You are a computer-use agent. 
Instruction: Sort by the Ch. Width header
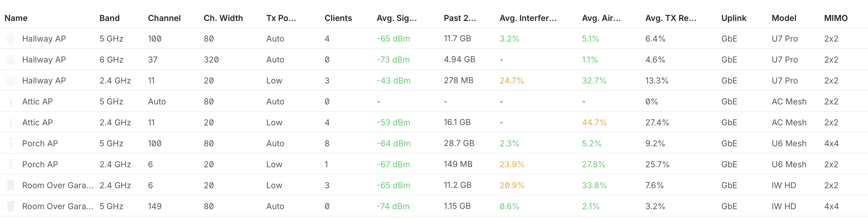pos(223,18)
